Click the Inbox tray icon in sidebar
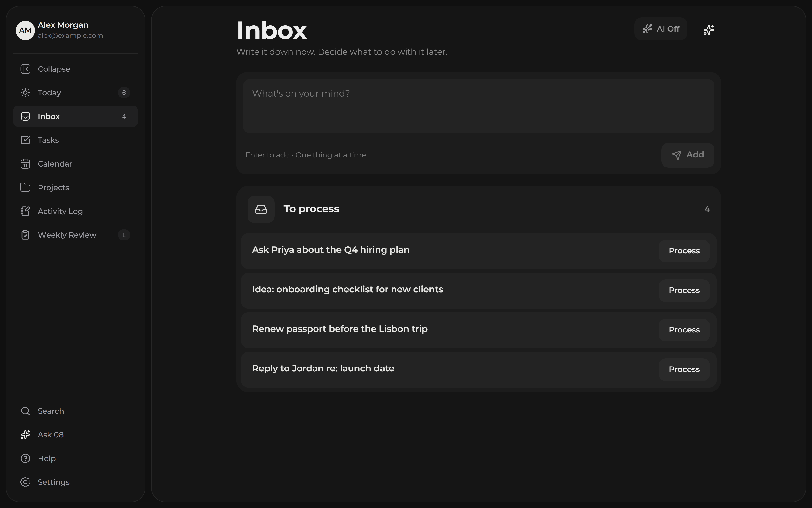This screenshot has height=508, width=812. (x=25, y=116)
